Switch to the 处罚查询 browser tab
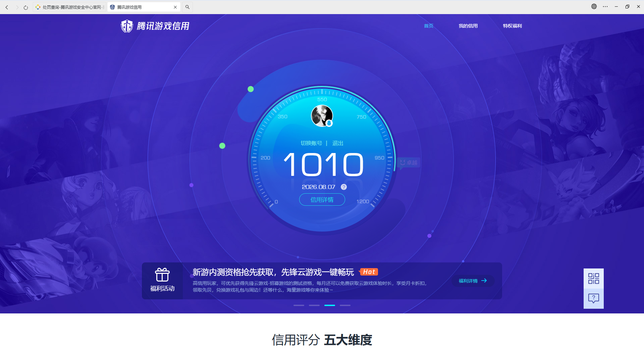The width and height of the screenshot is (644, 349). (70, 7)
